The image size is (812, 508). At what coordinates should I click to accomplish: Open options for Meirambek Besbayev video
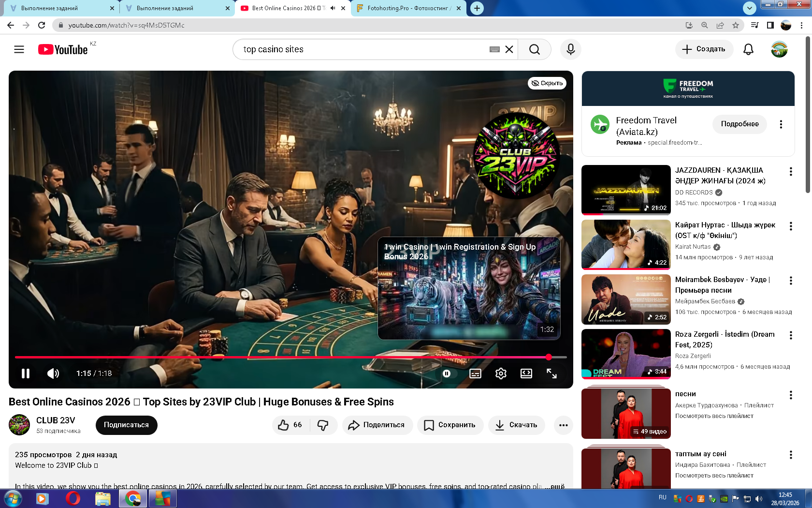tap(791, 281)
